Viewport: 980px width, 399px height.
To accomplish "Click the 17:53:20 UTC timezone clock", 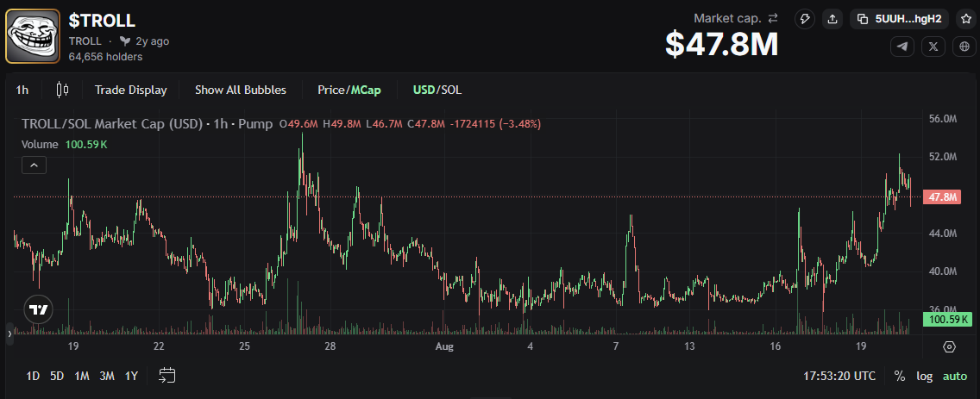I will coord(839,376).
